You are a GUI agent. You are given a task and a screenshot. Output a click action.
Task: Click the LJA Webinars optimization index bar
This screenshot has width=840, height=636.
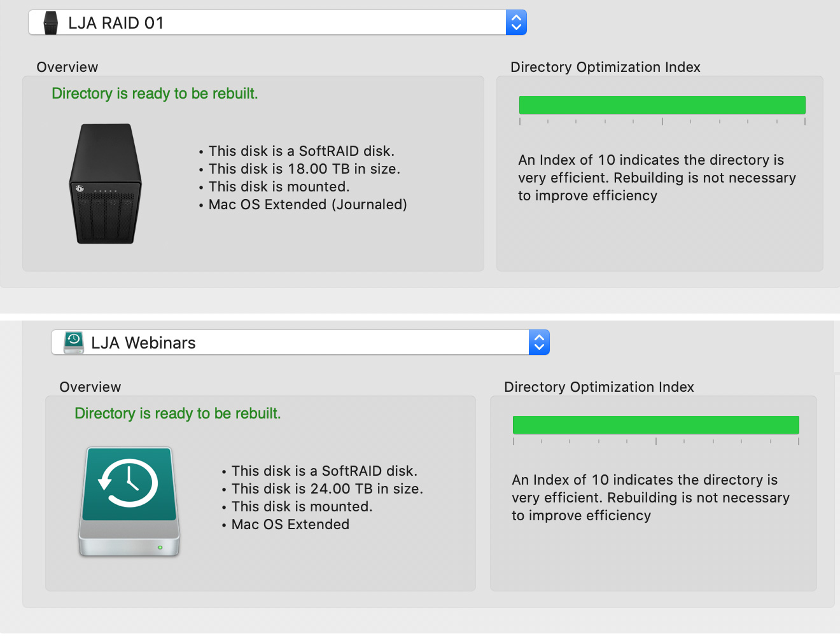pos(656,425)
